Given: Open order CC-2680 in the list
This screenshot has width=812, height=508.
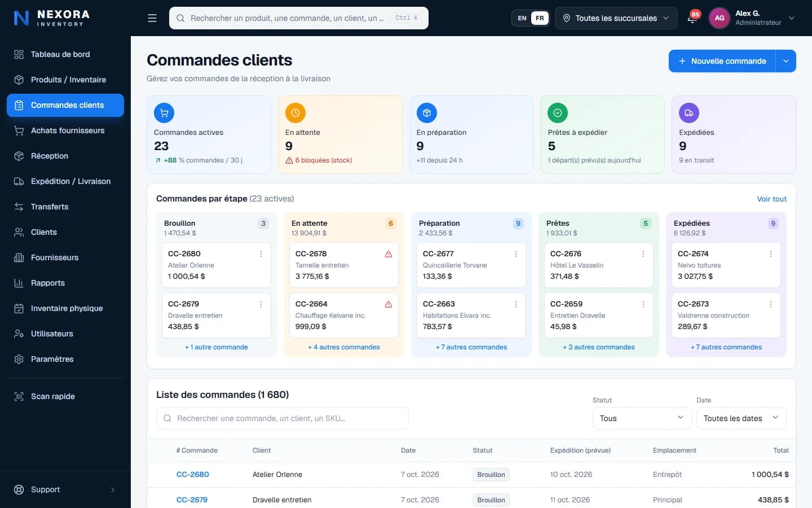Looking at the screenshot, I should (193, 475).
